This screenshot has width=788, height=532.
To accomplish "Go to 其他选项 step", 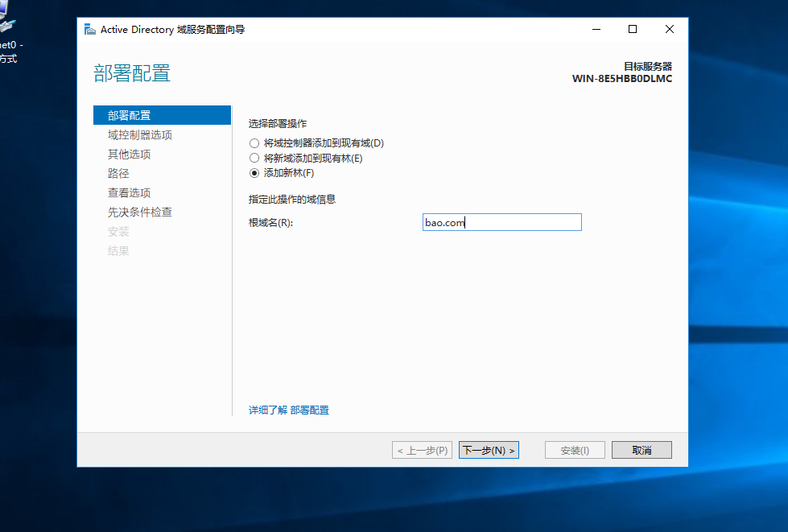I will click(x=129, y=155).
